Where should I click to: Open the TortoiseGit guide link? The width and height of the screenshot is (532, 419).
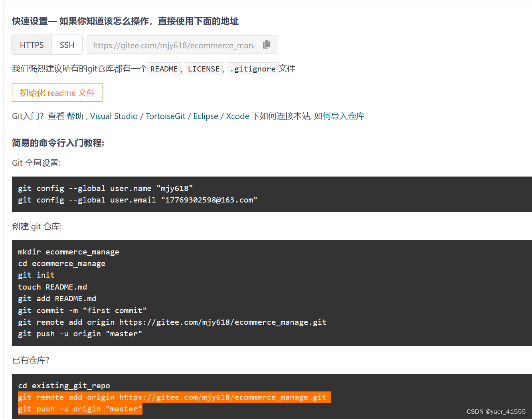tap(165, 116)
